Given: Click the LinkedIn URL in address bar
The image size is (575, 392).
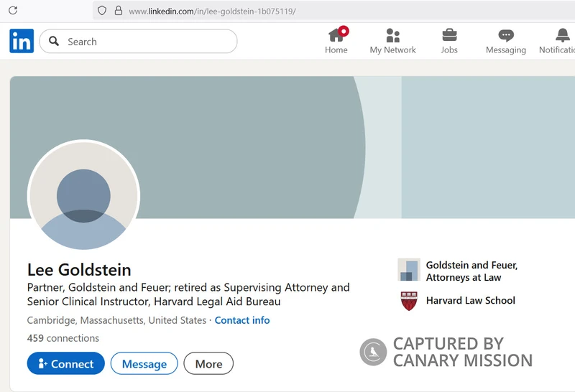Looking at the screenshot, I should [212, 11].
